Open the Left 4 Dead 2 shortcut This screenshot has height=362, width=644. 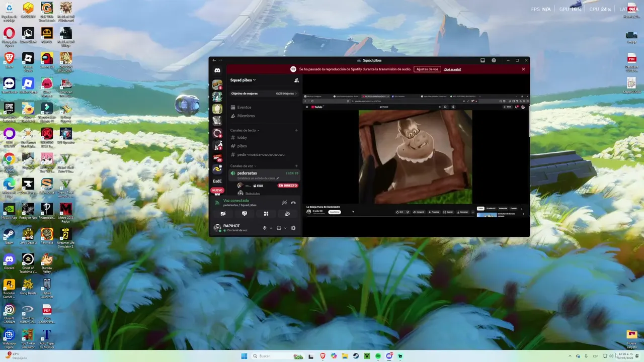28,236
